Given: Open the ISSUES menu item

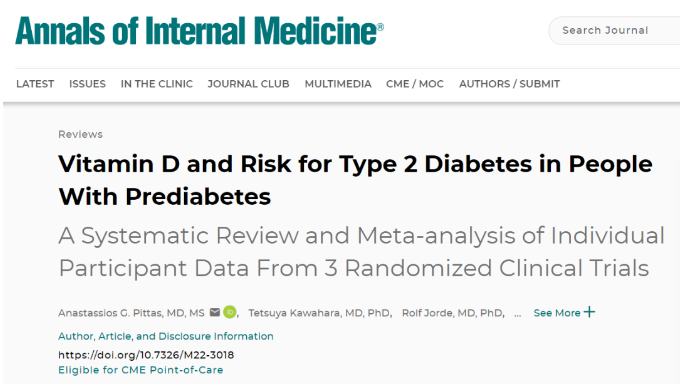Looking at the screenshot, I should point(87,84).
